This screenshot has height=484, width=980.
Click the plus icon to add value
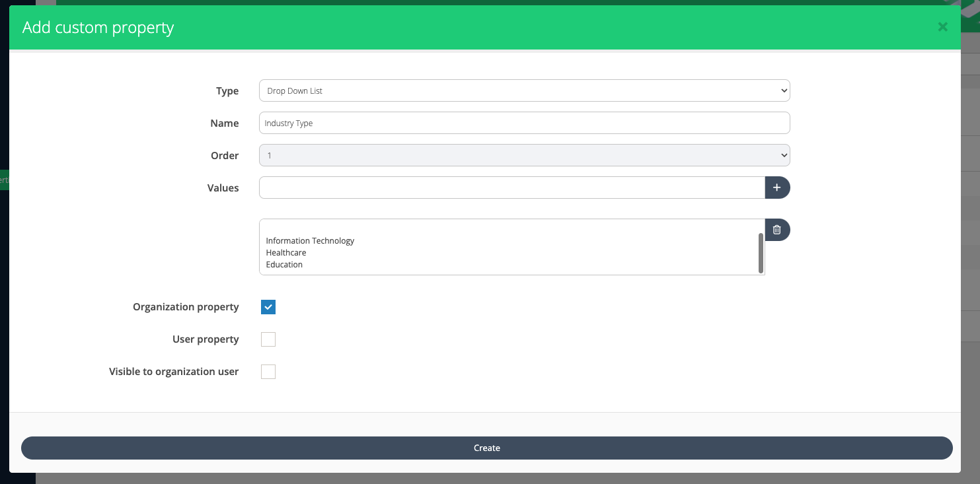tap(777, 188)
